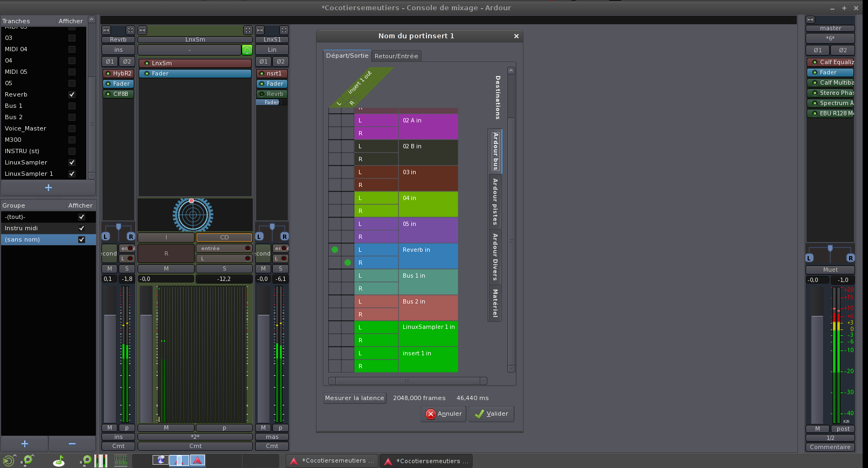868x468 pixels.
Task: Click the LnxSm instrument plugin dial display
Action: pyautogui.click(x=192, y=215)
